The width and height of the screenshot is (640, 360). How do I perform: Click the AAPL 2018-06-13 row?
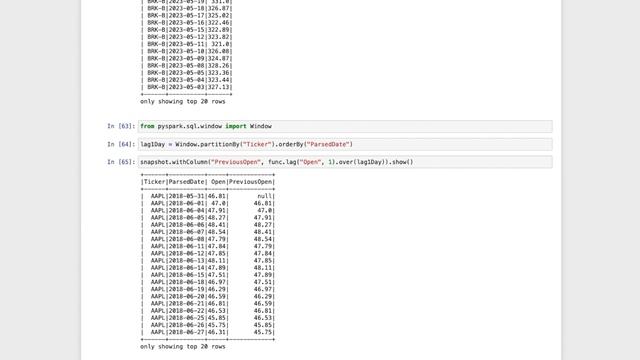click(208, 260)
